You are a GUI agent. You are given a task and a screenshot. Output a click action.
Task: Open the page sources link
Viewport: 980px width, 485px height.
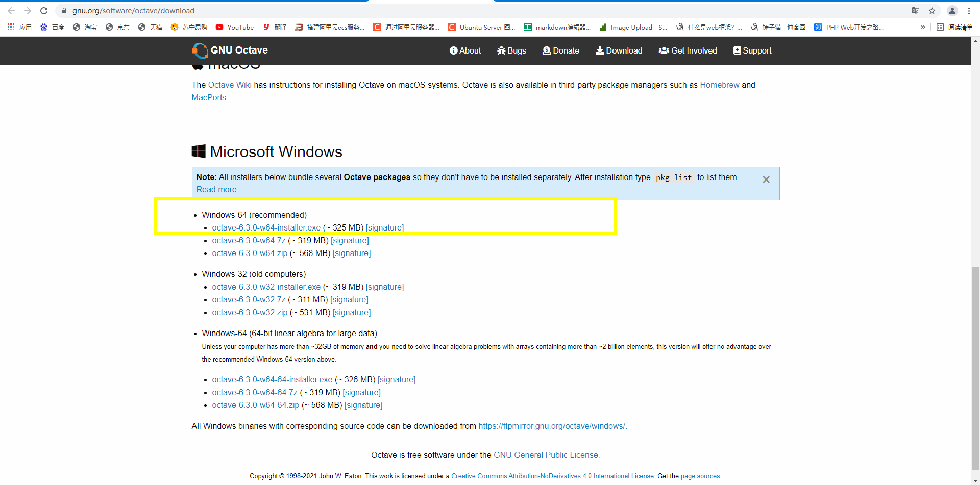pyautogui.click(x=700, y=476)
